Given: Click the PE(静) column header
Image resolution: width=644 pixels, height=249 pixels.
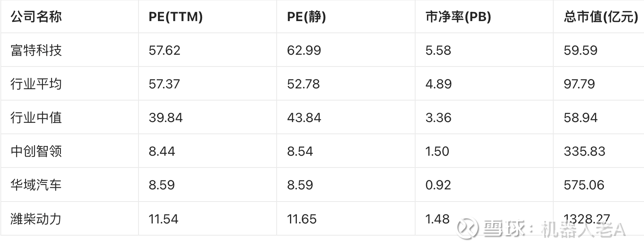Looking at the screenshot, I should coord(306,17).
